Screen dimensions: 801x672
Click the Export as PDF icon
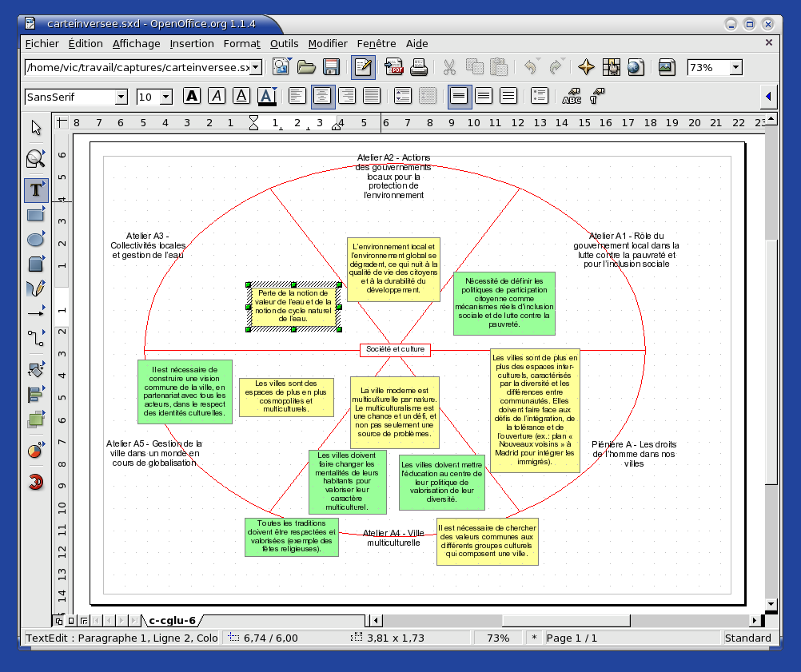pos(393,68)
